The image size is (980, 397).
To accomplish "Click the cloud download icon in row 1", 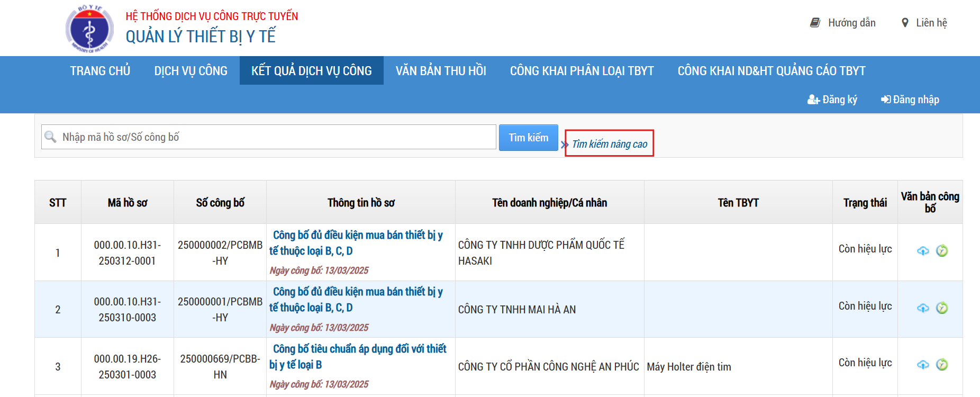I will point(923,251).
